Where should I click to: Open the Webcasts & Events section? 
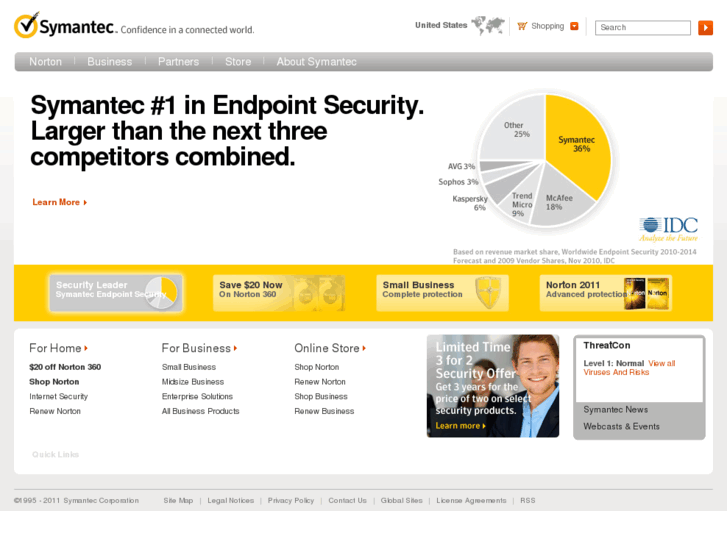tap(621, 426)
